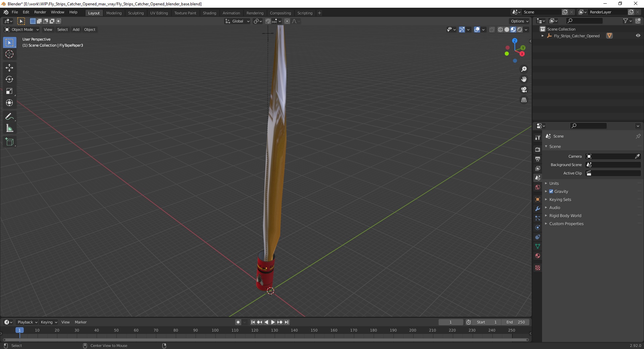Open Global transform orientation dropdown
Viewport: 644px width, 349px height.
coord(237,21)
